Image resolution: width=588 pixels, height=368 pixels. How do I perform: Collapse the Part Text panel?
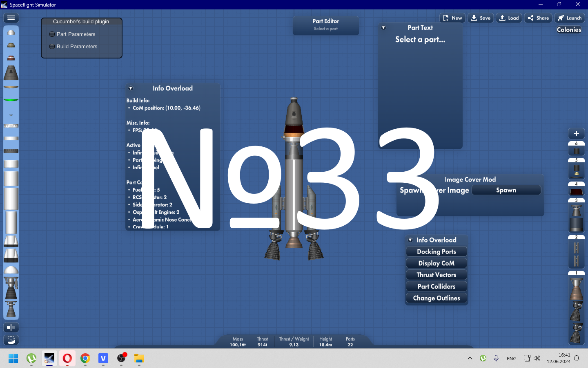(383, 28)
